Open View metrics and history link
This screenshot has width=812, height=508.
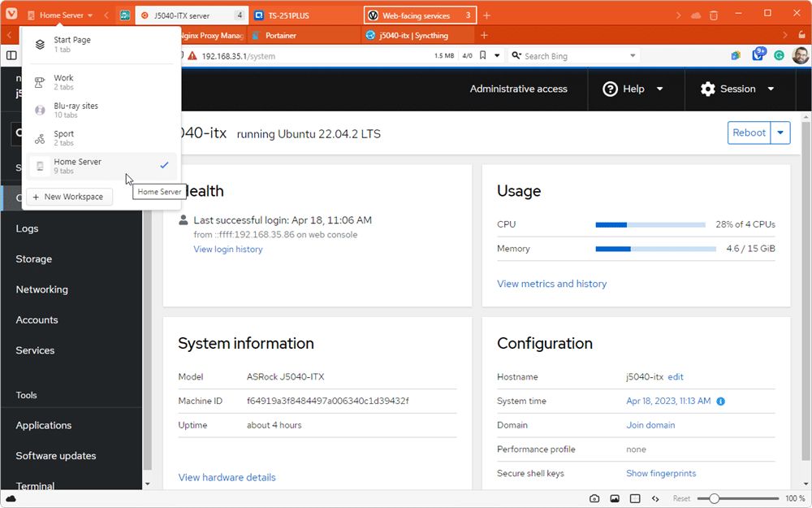551,284
